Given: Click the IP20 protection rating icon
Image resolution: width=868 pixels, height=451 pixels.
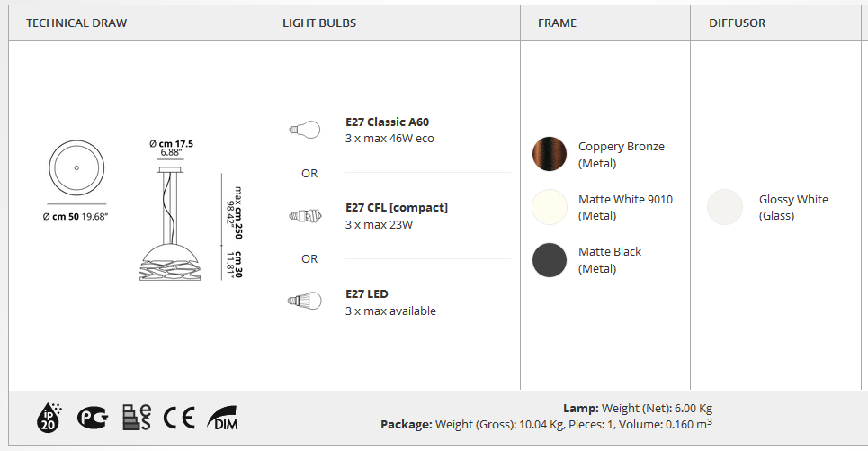Looking at the screenshot, I should [x=49, y=417].
